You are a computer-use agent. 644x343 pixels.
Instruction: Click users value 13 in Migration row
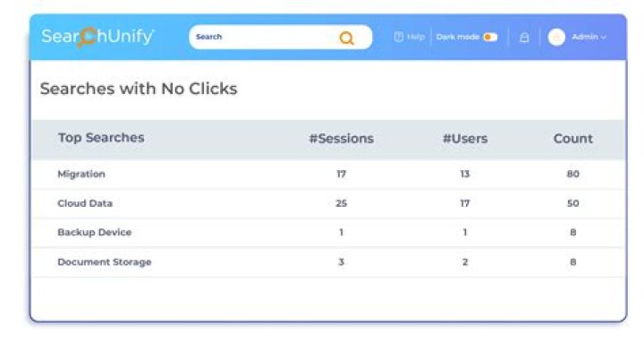(x=465, y=174)
